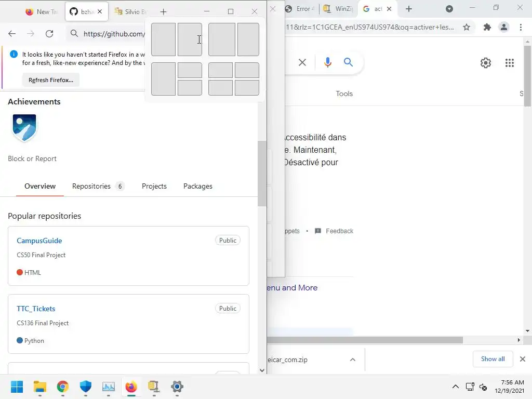Open Chrome tab search dropdown
Screen dimensions: 532x399
pos(449,9)
